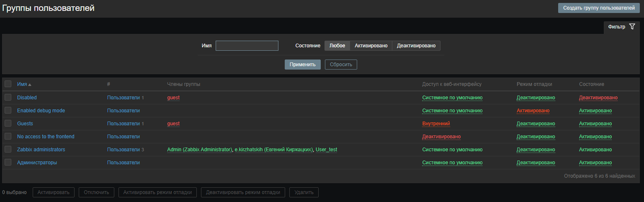Click the Сбросить button
This screenshot has width=644, height=202.
(341, 65)
